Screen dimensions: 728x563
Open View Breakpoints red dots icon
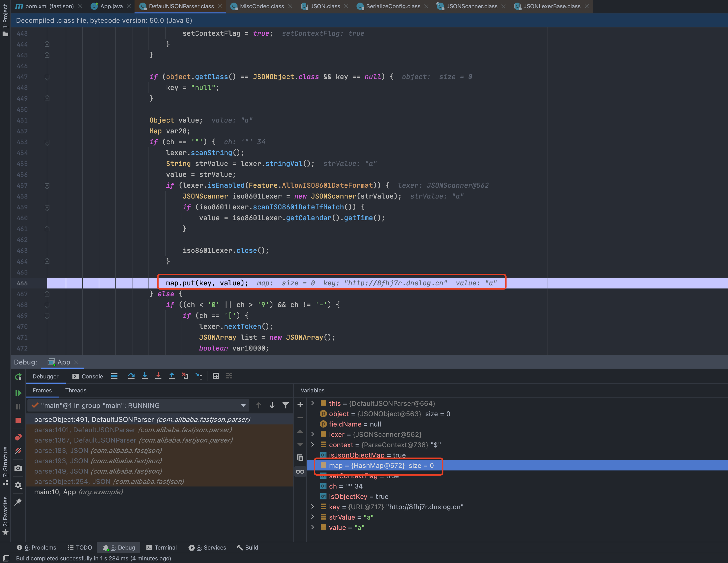click(18, 437)
